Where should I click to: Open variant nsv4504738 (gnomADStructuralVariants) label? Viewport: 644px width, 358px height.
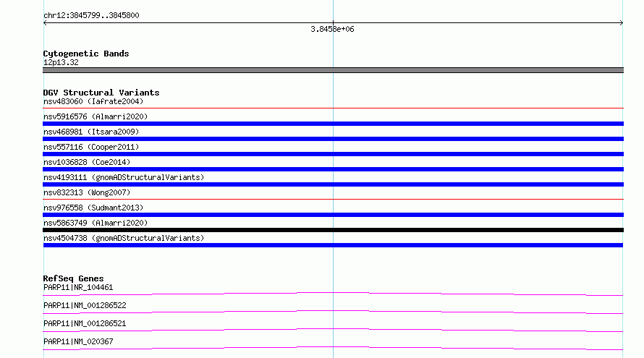click(x=124, y=238)
